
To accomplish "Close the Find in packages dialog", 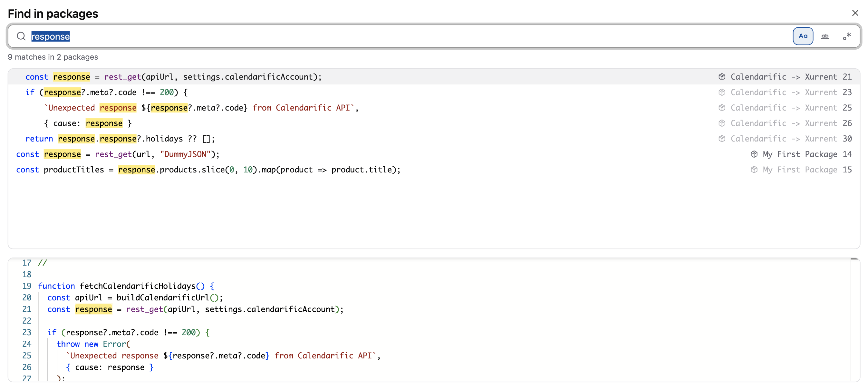I will [x=855, y=13].
